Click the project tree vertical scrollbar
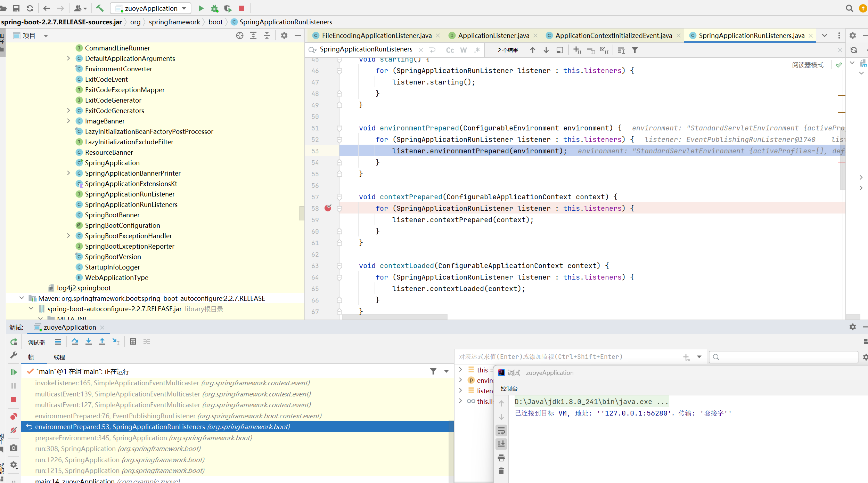Image resolution: width=868 pixels, height=483 pixels. pyautogui.click(x=301, y=213)
